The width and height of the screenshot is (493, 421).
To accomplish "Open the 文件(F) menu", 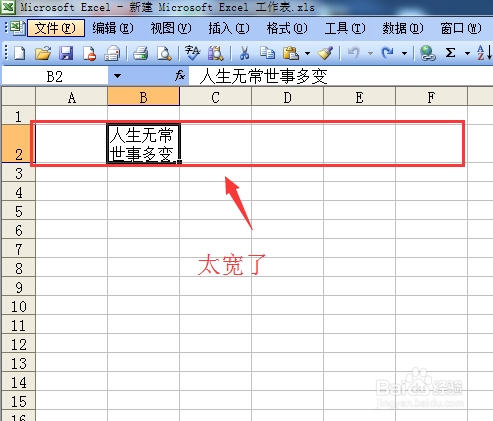I will [x=56, y=28].
